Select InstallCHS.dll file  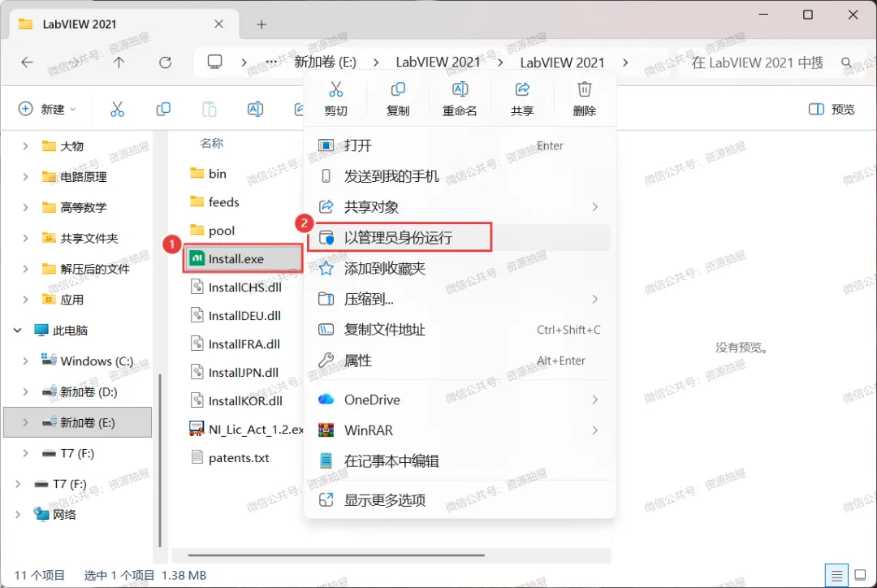pyautogui.click(x=236, y=288)
